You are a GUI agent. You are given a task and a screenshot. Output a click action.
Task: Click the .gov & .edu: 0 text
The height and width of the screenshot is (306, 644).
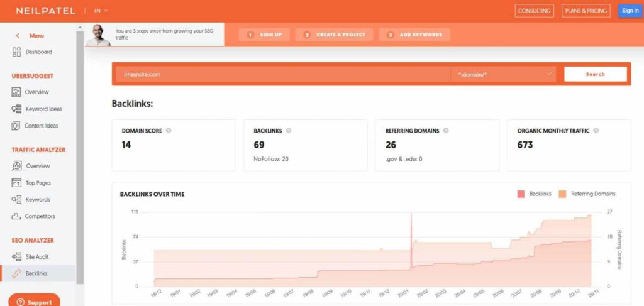tap(404, 159)
